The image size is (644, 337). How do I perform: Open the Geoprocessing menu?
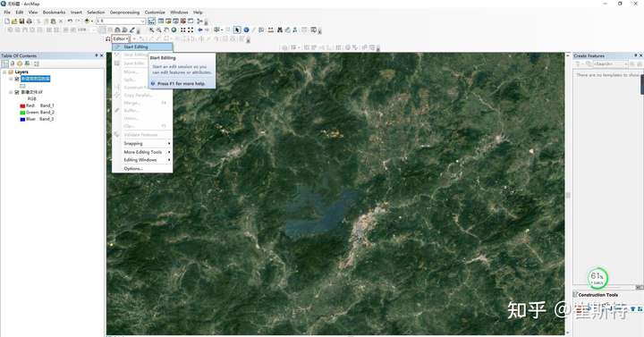(x=124, y=13)
